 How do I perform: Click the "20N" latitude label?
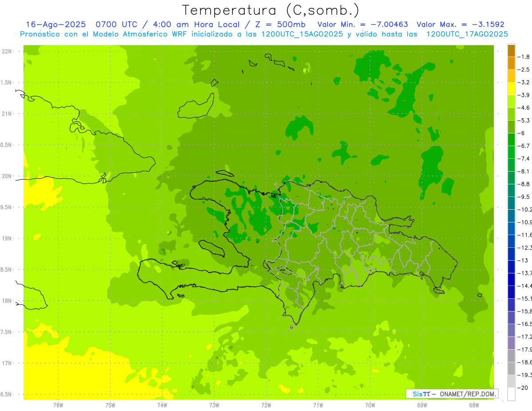pyautogui.click(x=7, y=176)
